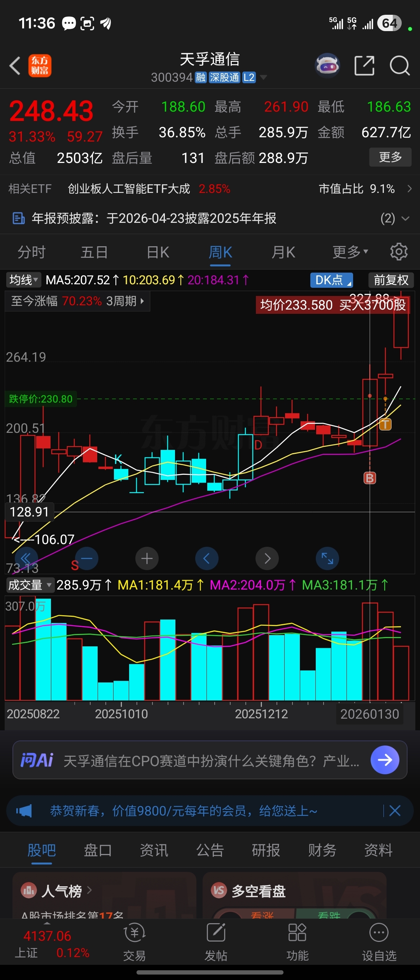The image size is (420, 980).
Task: Zoom out chart with minus icon
Action: coord(86,558)
